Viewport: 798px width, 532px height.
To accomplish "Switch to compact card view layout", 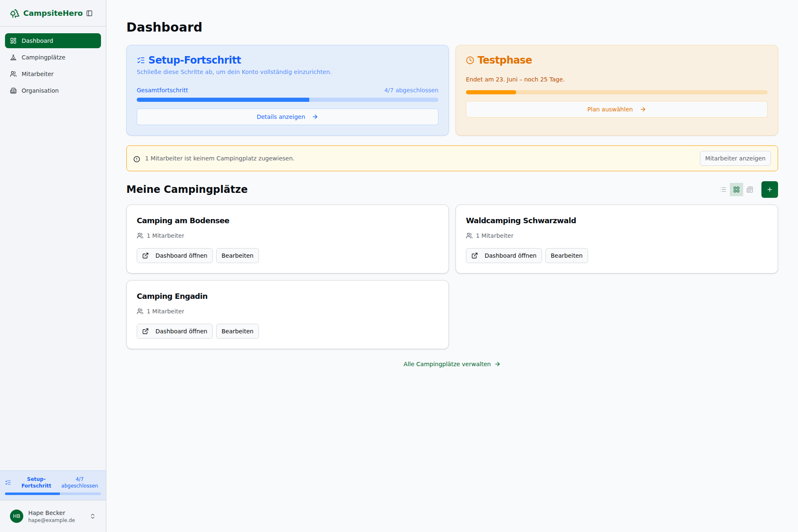I will pos(750,190).
